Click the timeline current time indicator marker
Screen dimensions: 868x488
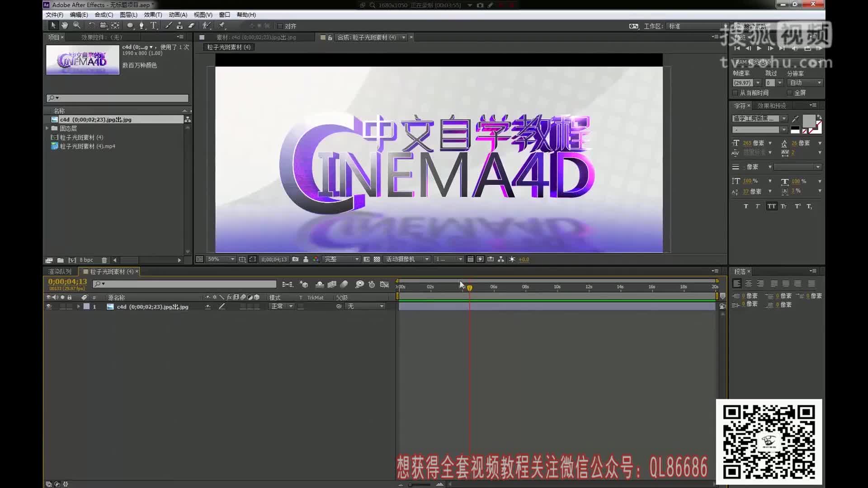[470, 288]
